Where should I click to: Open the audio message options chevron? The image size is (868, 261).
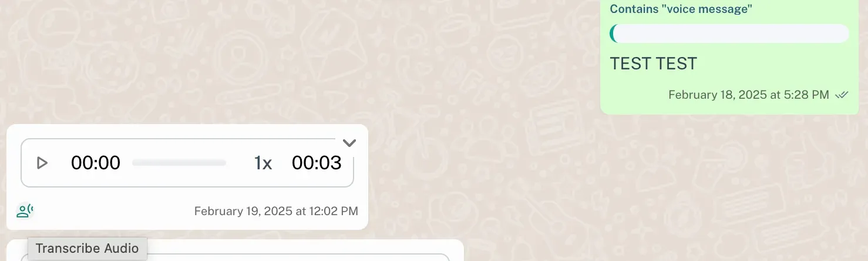349,143
